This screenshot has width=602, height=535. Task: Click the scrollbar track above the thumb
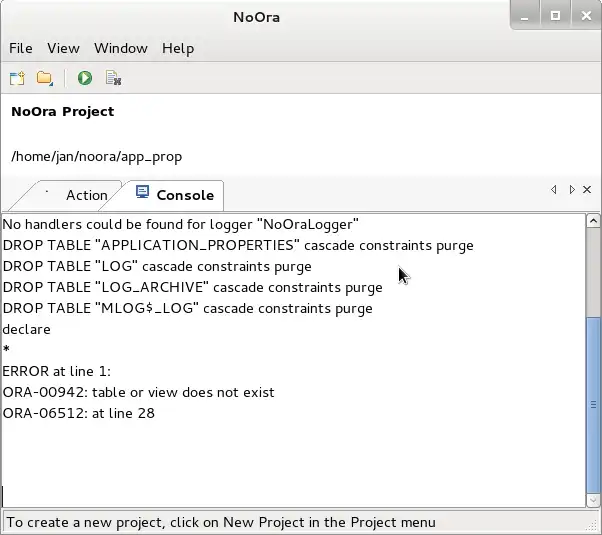coord(594,270)
